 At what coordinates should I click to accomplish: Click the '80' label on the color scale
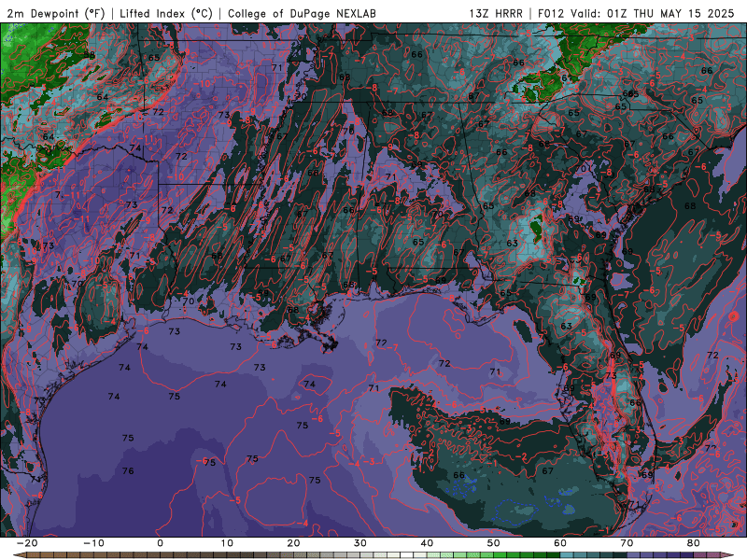(x=694, y=543)
